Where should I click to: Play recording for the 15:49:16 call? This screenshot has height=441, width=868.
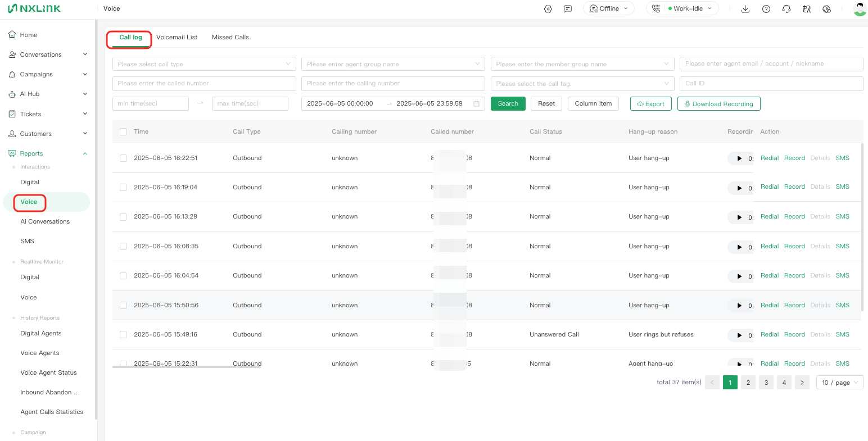(x=739, y=335)
